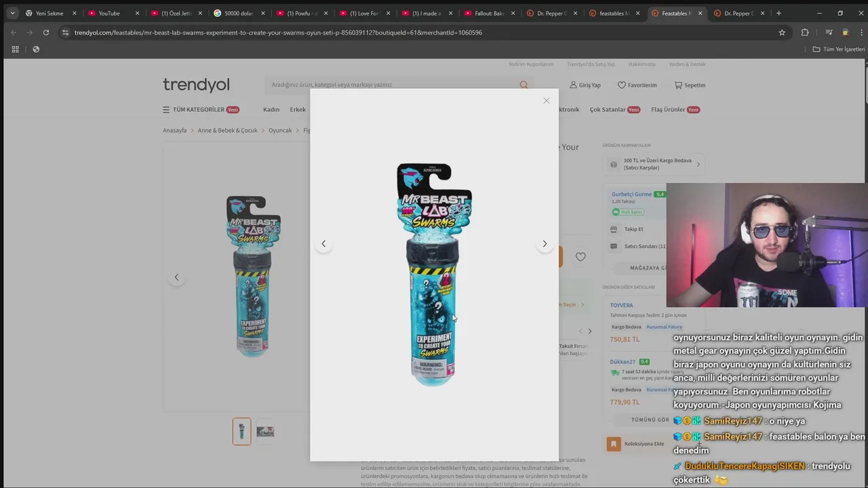868x488 pixels.
Task: Show previous image in lightbox
Action: click(323, 244)
